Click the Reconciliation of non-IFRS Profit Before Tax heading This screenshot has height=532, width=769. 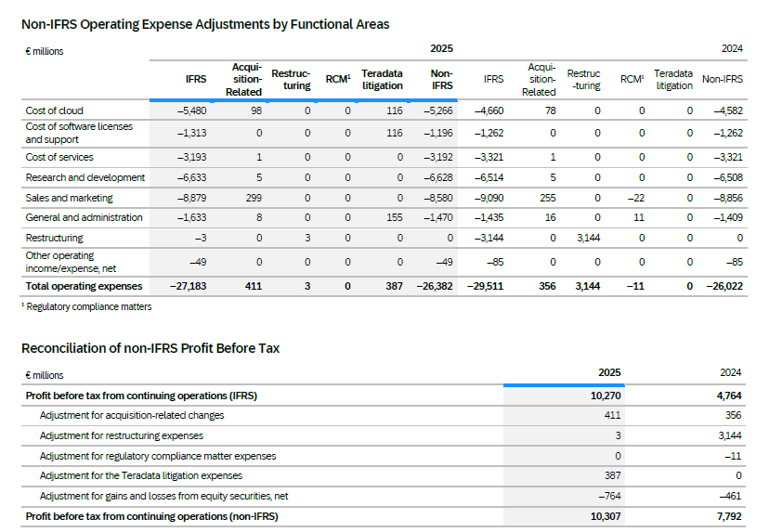coord(150,348)
